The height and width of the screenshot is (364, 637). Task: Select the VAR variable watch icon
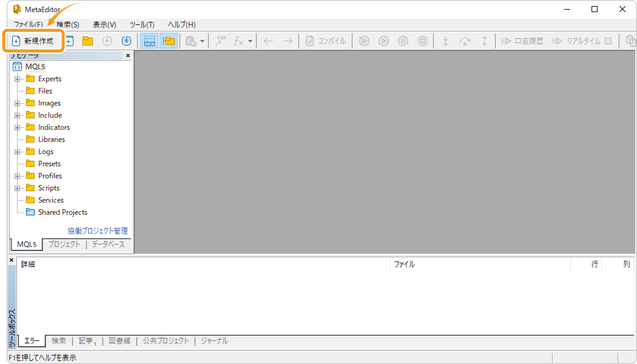tap(221, 41)
